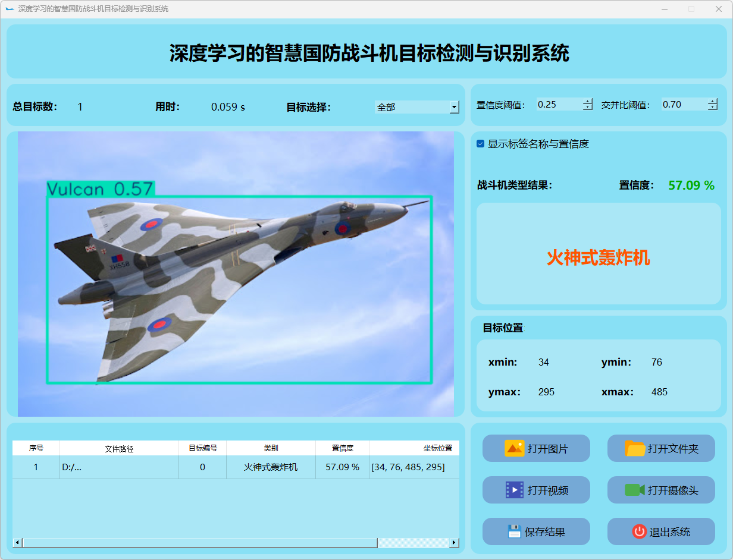Click the table's horizontal scrollbar thumb
Image resolution: width=733 pixels, height=560 pixels.
[200, 543]
